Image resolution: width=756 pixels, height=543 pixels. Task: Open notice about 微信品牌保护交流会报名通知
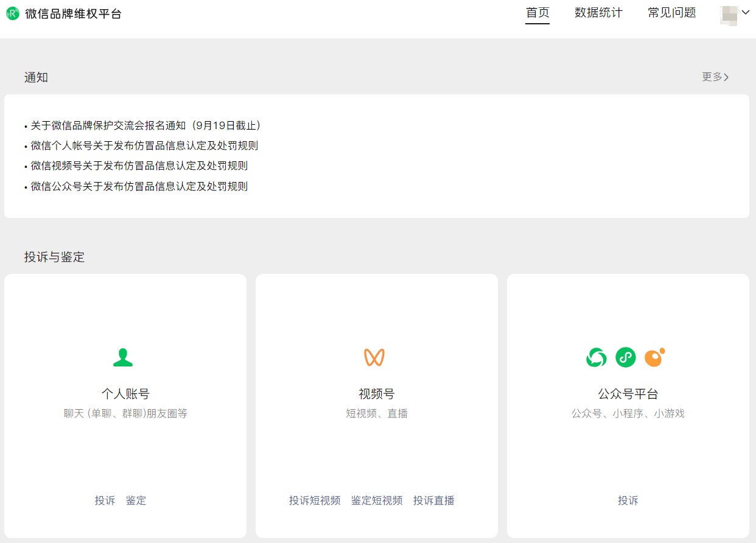point(146,125)
